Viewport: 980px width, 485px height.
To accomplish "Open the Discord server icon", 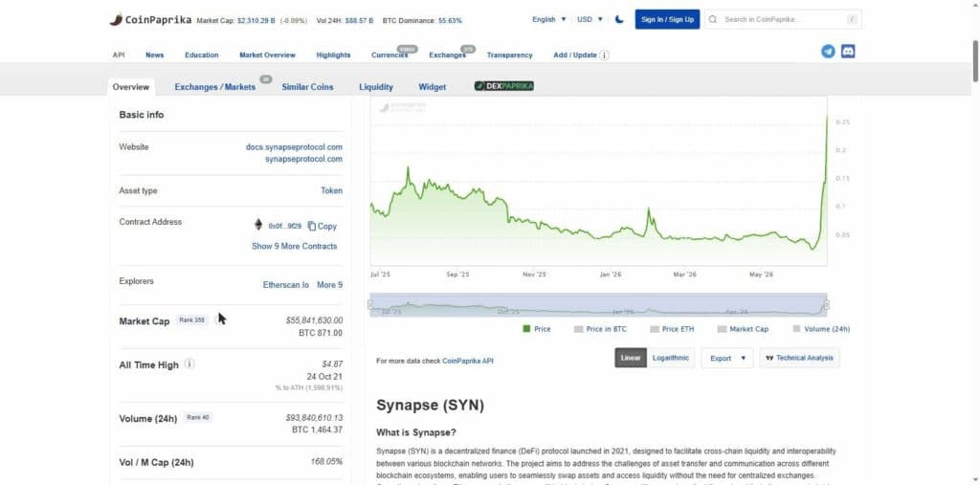I will [x=848, y=52].
